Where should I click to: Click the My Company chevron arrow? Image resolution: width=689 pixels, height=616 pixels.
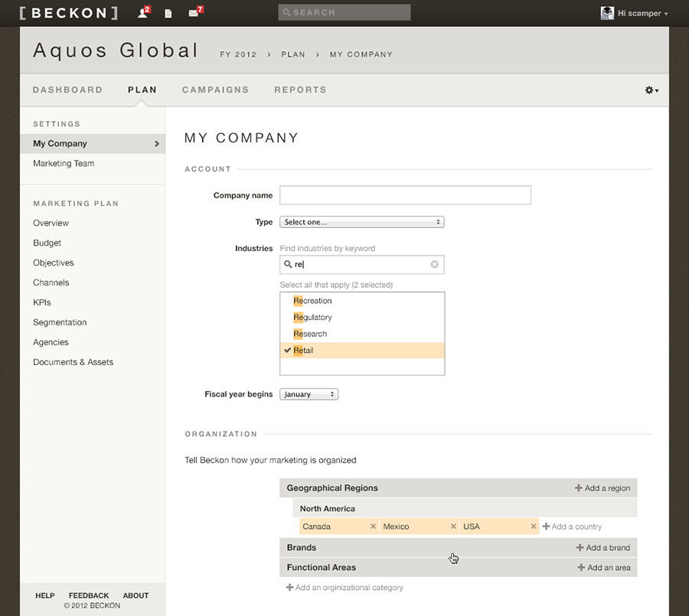click(157, 144)
